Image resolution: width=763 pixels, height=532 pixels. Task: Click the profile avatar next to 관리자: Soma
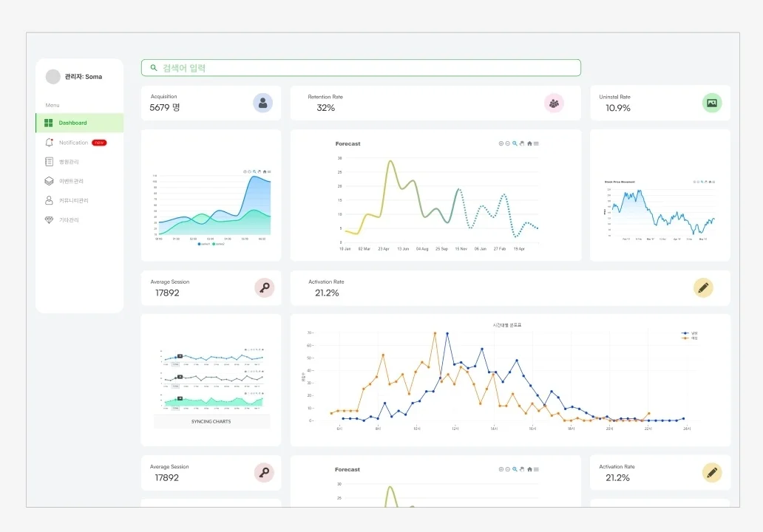[x=52, y=76]
